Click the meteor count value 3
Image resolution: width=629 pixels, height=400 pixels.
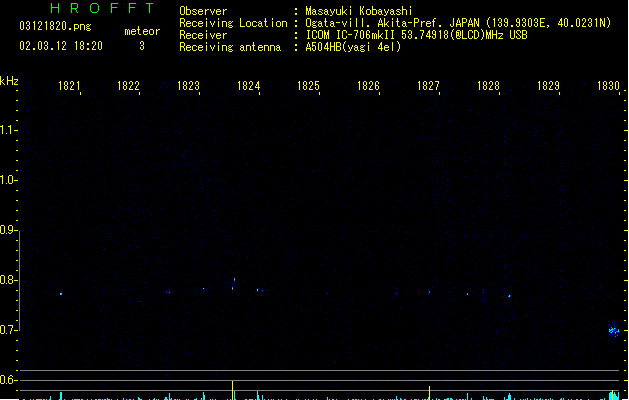(142, 46)
